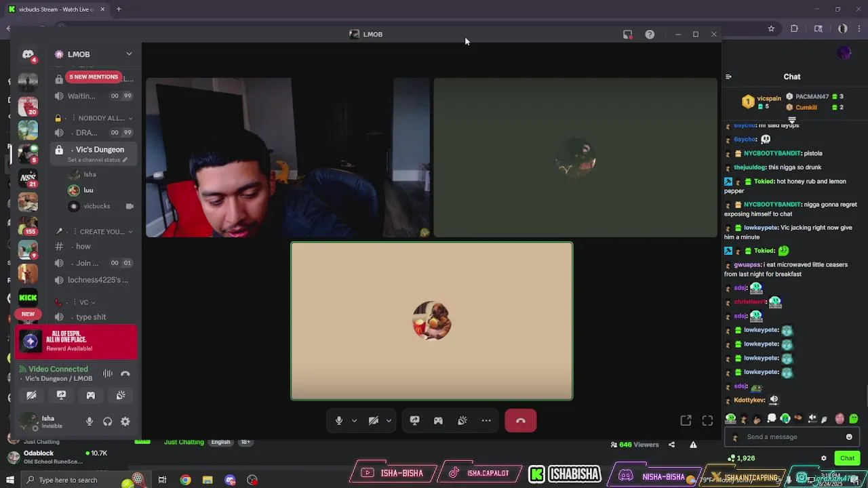Open Discord direct messages home icon
Viewport: 868px width, 488px height.
coord(28,54)
